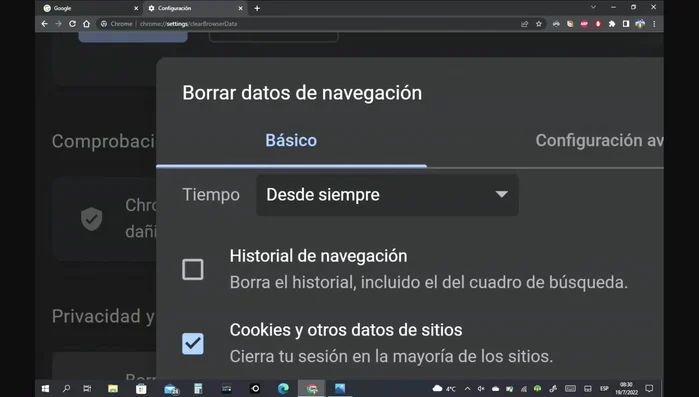
Task: Click the muted volume tray icon
Action: tap(481, 389)
